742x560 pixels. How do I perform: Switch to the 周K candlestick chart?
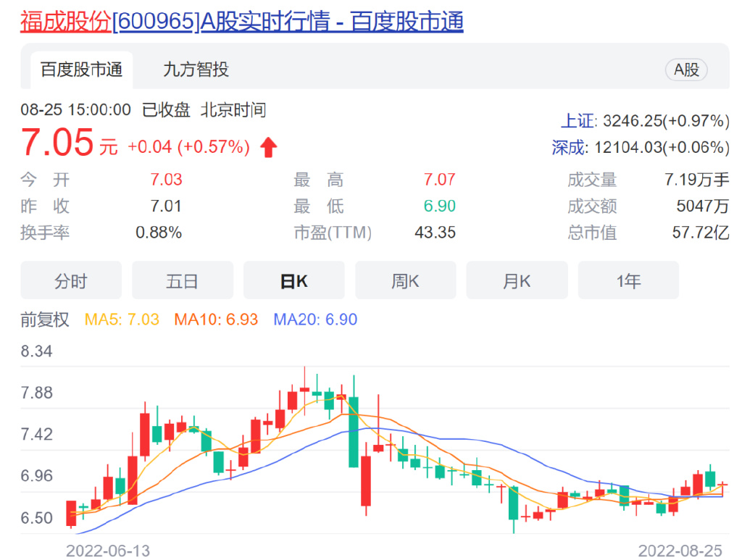tap(405, 280)
